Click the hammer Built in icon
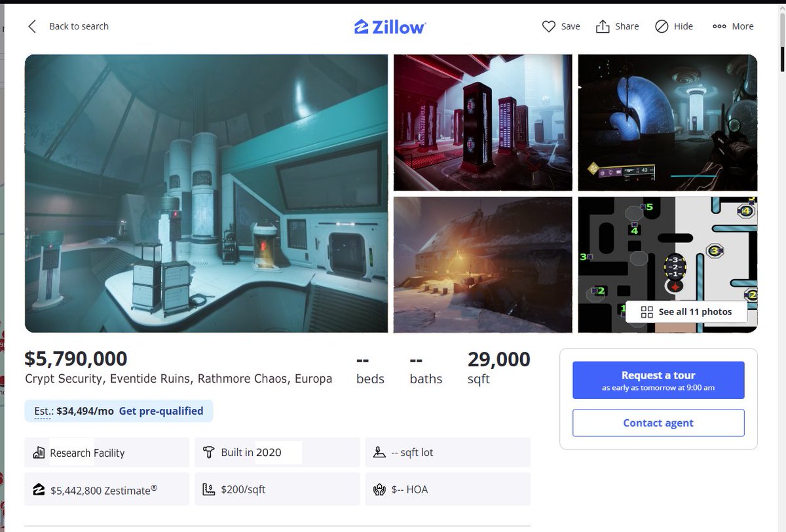 pyautogui.click(x=209, y=453)
